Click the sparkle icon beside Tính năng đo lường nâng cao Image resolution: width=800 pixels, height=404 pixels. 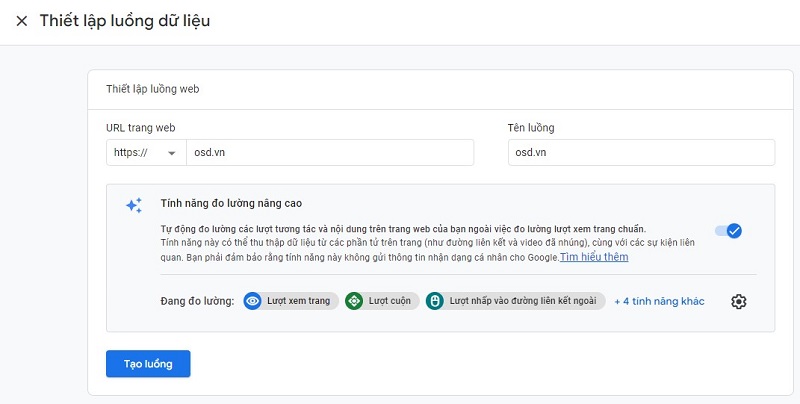click(x=134, y=205)
